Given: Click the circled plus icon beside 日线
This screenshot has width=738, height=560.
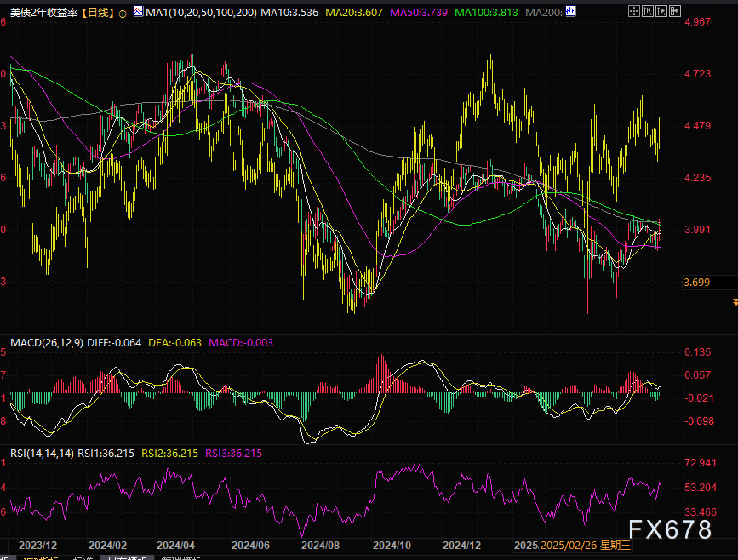Looking at the screenshot, I should click(123, 14).
